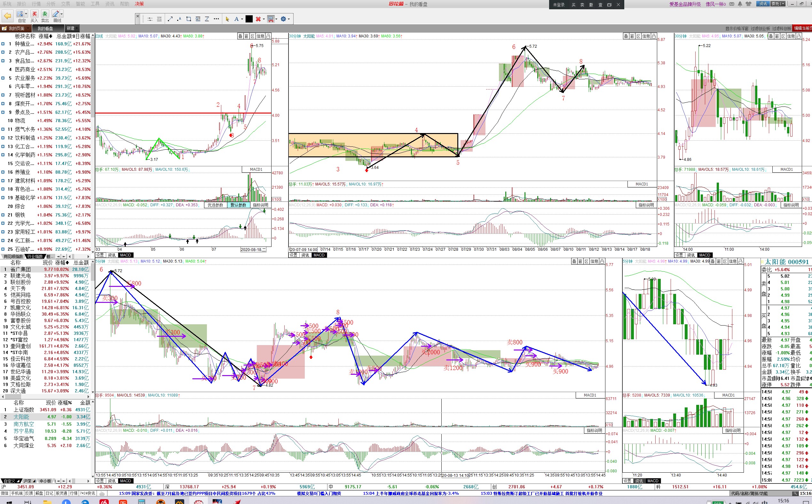Screen dimensions: 812x504
Task: Select the arrow line drawing tool
Action: [x=170, y=19]
